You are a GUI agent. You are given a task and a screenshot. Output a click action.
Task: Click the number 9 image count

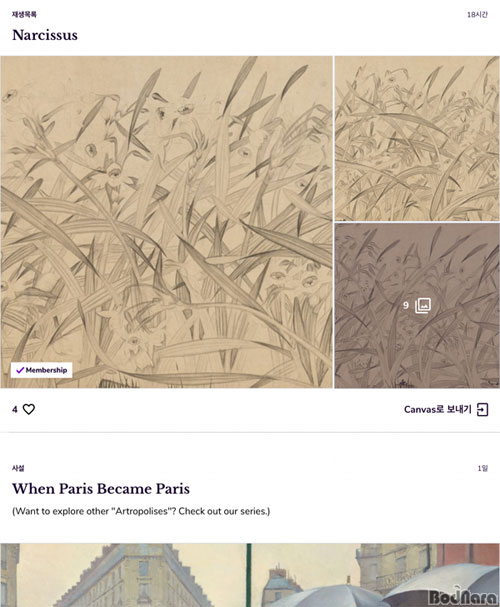[x=406, y=305]
